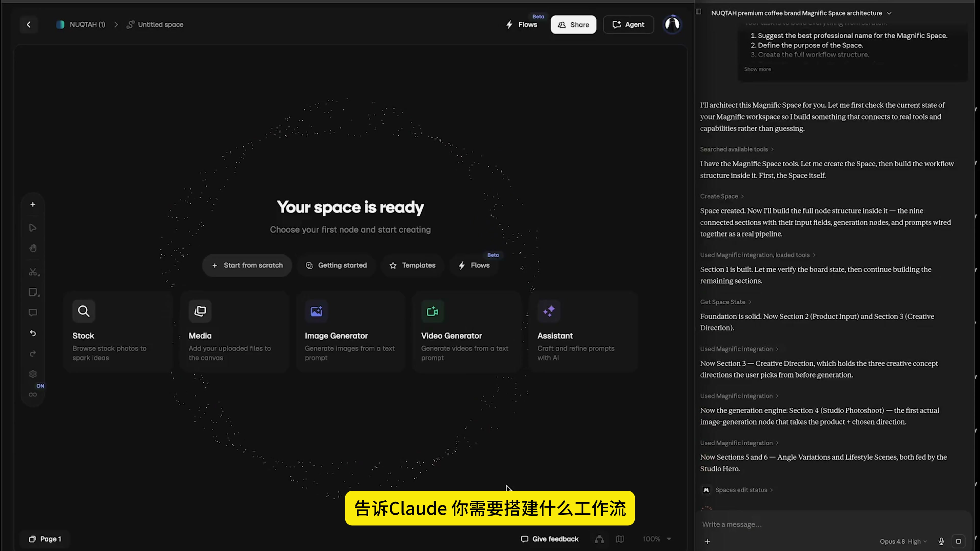
Task: Go back with the left arrow
Action: [29, 25]
